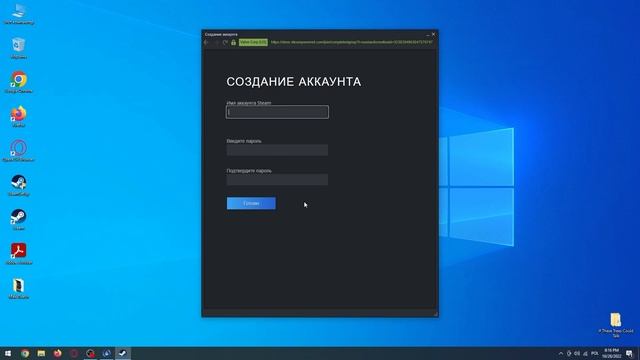Click the blue 'Готово' submit button

point(251,203)
